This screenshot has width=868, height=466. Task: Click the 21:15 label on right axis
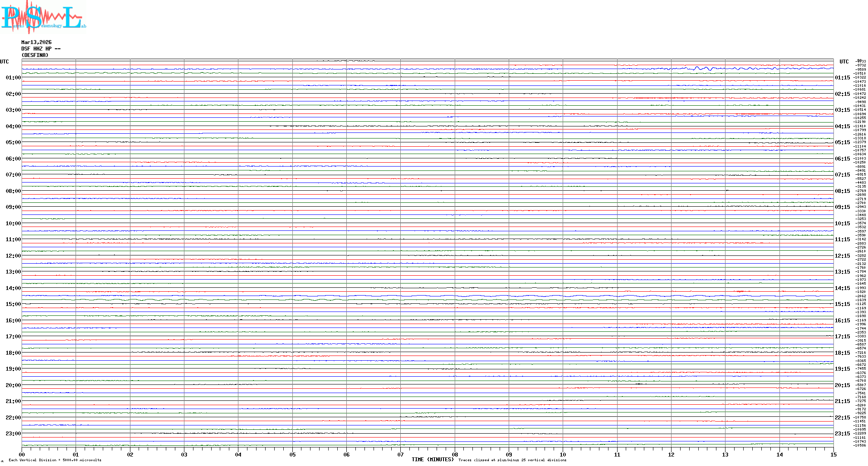click(x=842, y=401)
